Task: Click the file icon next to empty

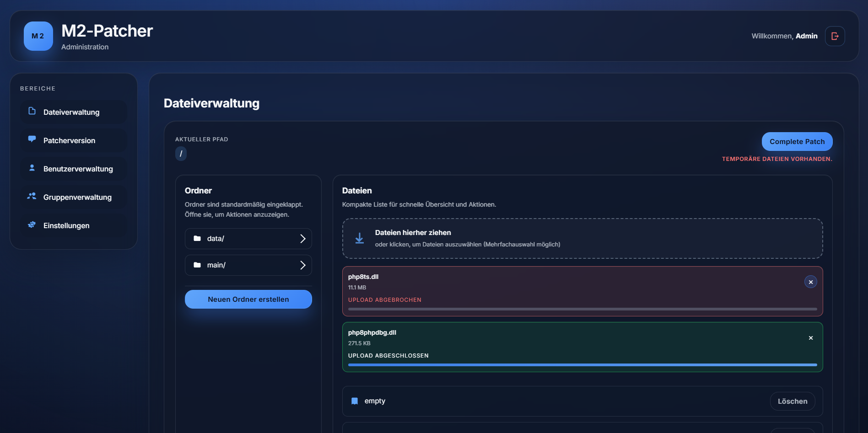Action: [355, 401]
